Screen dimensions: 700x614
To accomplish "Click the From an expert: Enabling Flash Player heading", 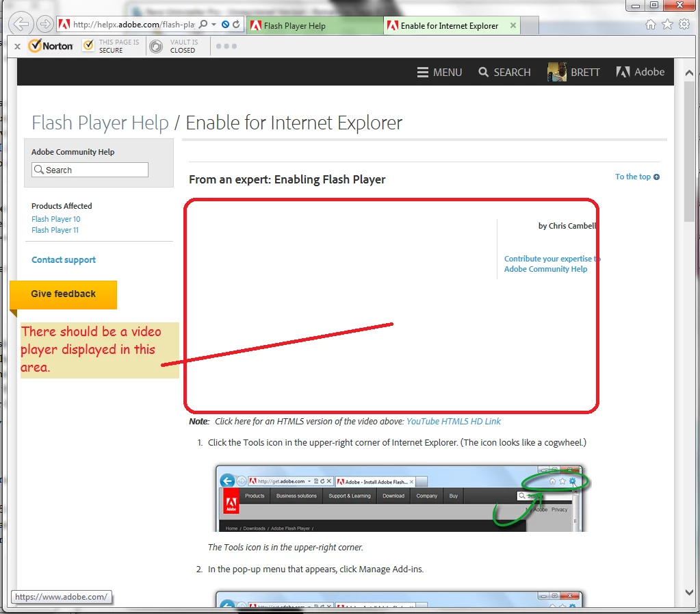I will [x=287, y=179].
